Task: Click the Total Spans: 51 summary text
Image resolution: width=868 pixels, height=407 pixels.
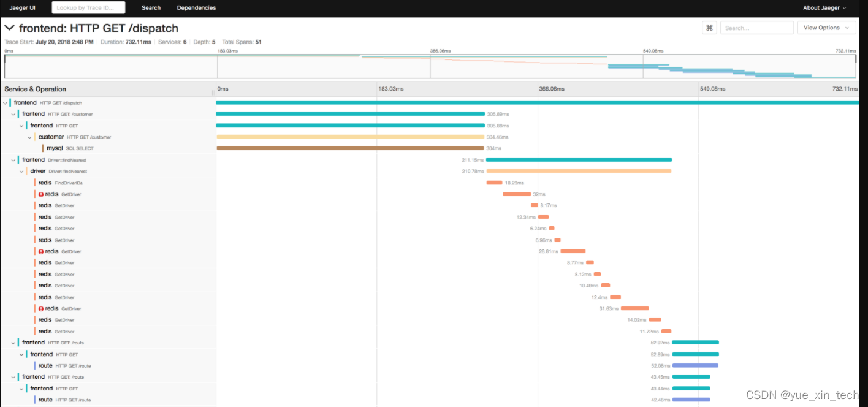Action: 242,42
